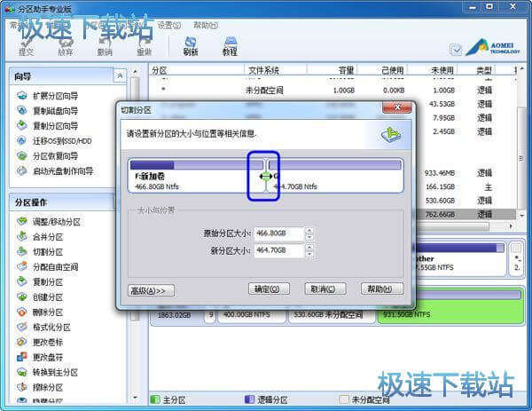The image size is (532, 411).
Task: Select Wipe Partition (擦除分区)
Action: tap(40, 387)
